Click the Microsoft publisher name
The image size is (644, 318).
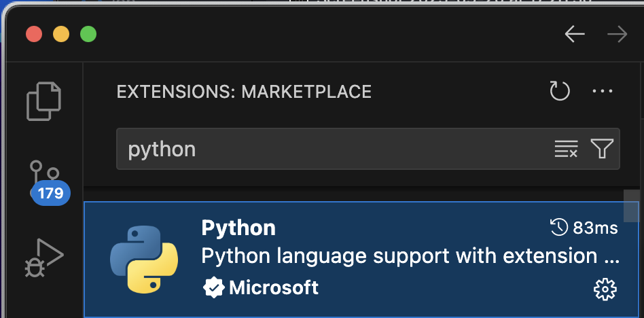pos(274,288)
